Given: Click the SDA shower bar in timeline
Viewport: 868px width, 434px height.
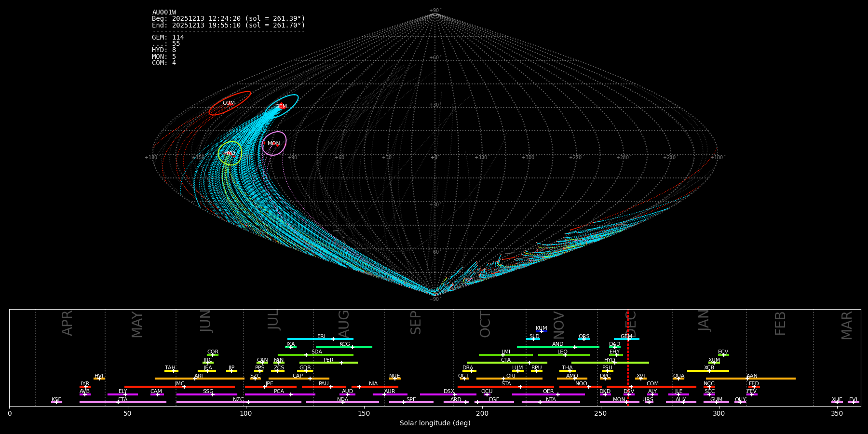Looking at the screenshot, I should tap(315, 355).
